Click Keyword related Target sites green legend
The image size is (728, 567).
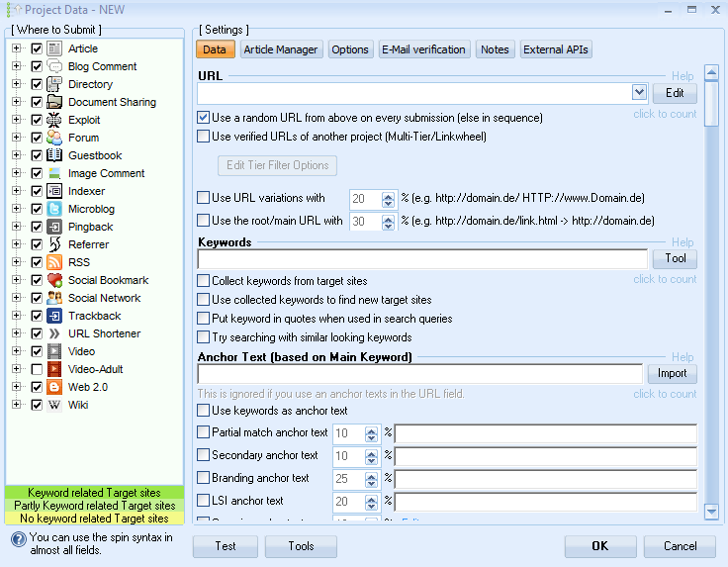tap(94, 492)
